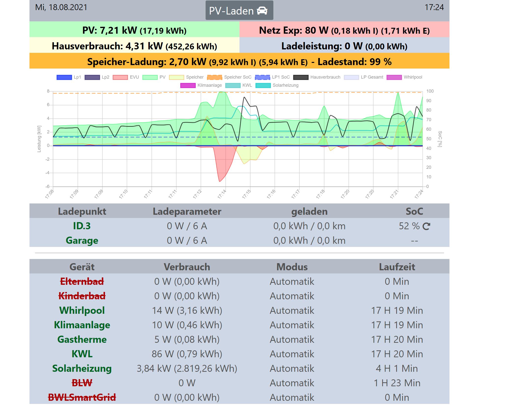
Task: Toggle the LP Gesamt legend entry
Action: pyautogui.click(x=351, y=77)
